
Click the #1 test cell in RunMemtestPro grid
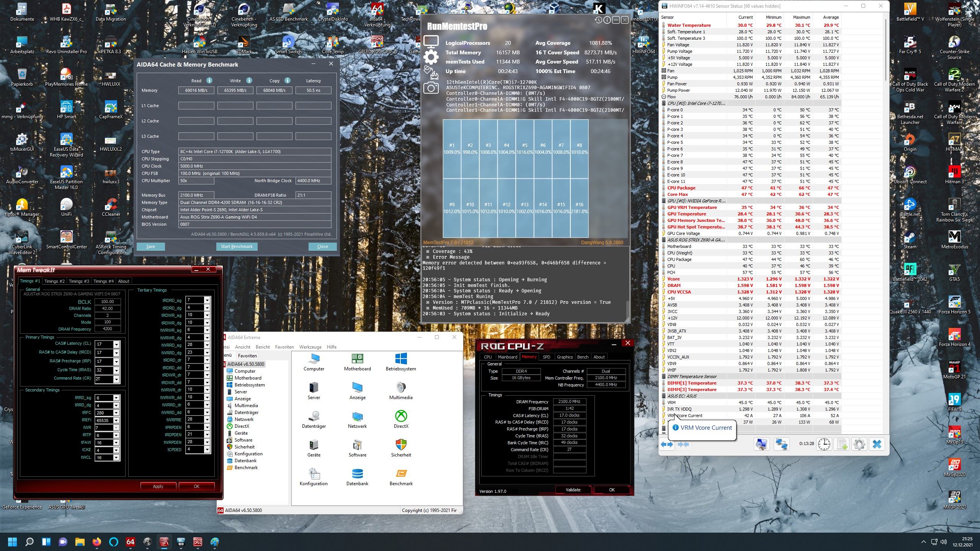tap(452, 149)
